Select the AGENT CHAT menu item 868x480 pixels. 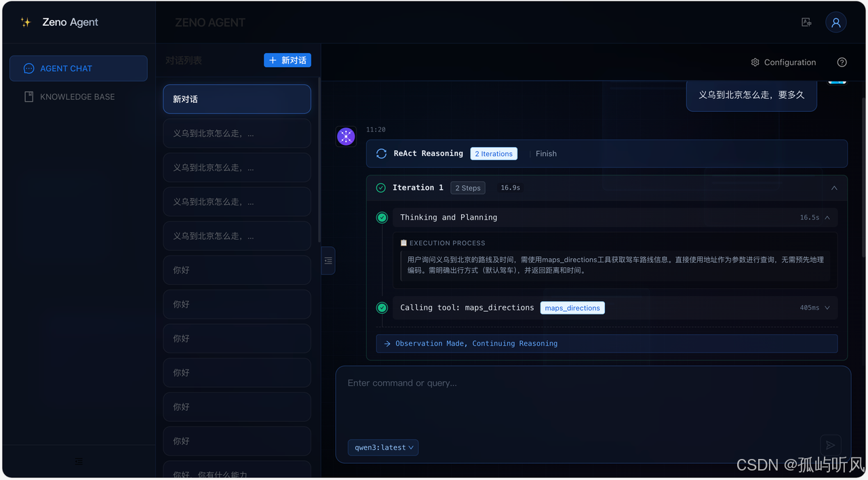click(x=78, y=68)
